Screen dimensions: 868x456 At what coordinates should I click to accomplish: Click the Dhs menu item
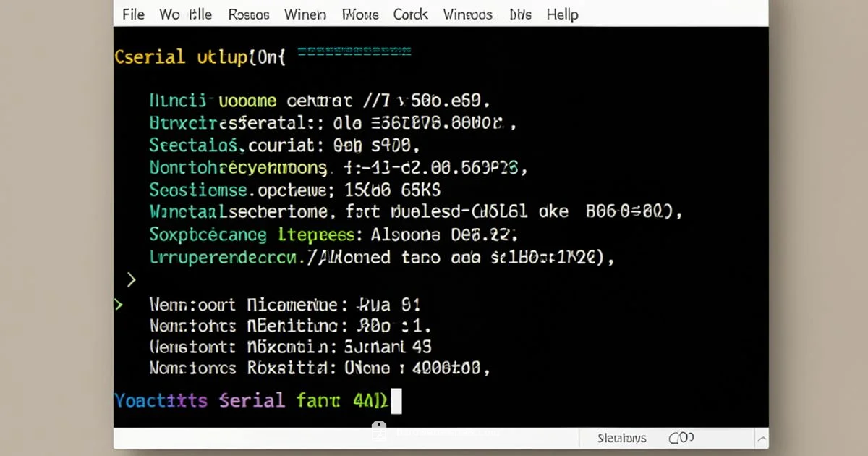pyautogui.click(x=519, y=14)
